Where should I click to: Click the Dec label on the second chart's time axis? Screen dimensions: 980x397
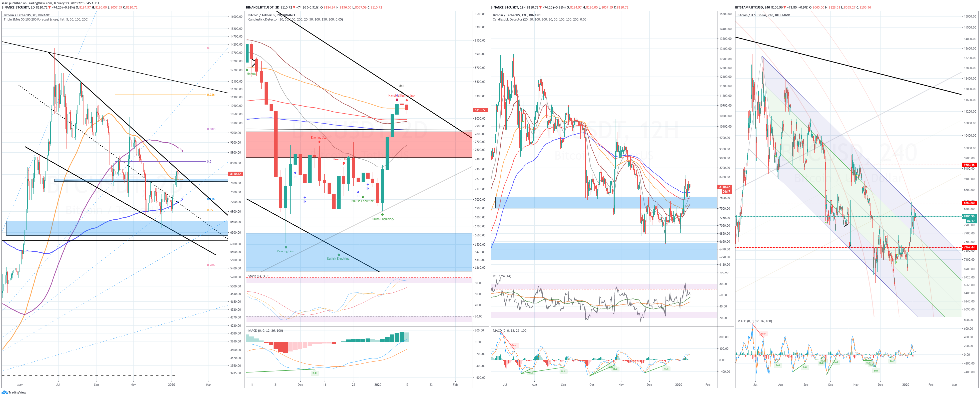(x=300, y=385)
